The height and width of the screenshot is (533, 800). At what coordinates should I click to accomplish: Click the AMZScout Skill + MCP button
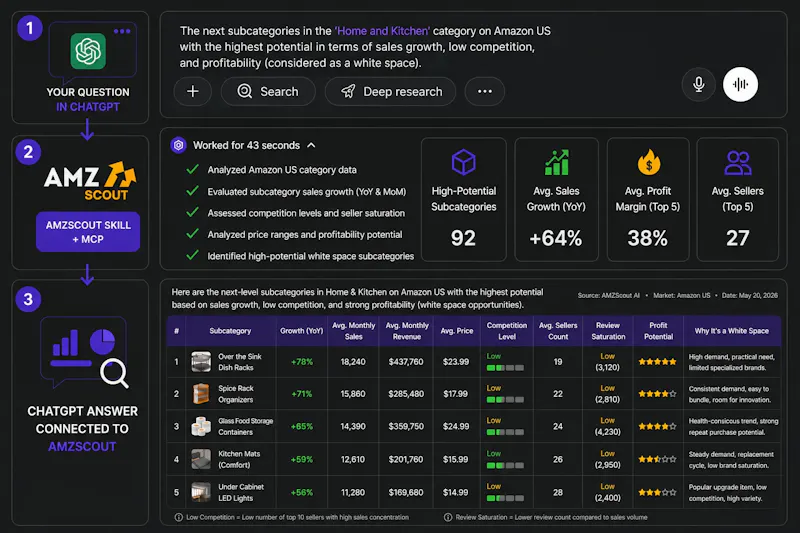coord(88,232)
